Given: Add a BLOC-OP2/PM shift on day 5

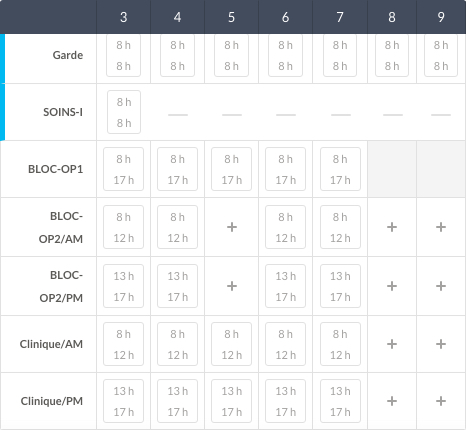Looking at the screenshot, I should pyautogui.click(x=232, y=286).
